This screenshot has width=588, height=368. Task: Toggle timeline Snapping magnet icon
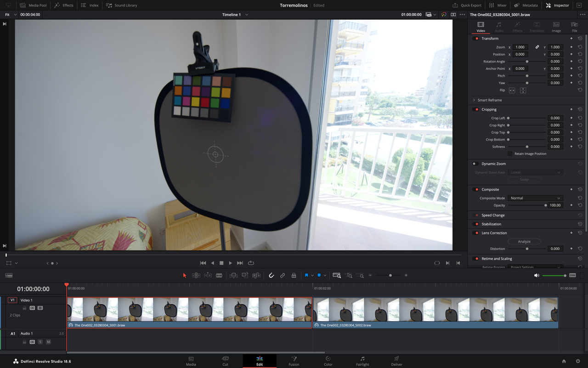(x=271, y=276)
